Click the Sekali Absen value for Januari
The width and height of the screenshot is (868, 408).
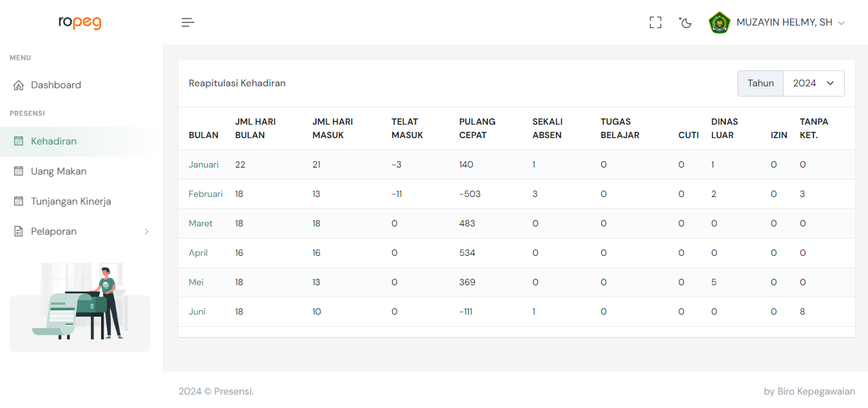[534, 165]
